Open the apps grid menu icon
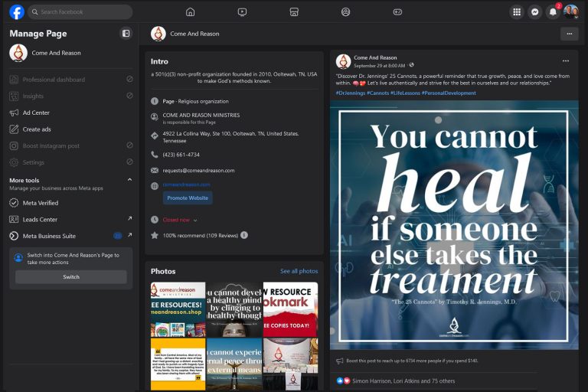 pyautogui.click(x=517, y=12)
